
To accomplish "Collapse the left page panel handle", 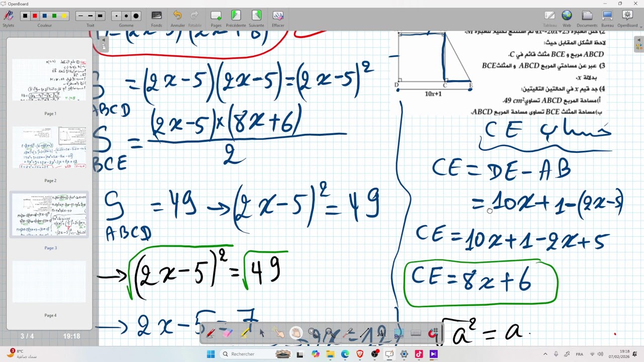I will (104, 45).
